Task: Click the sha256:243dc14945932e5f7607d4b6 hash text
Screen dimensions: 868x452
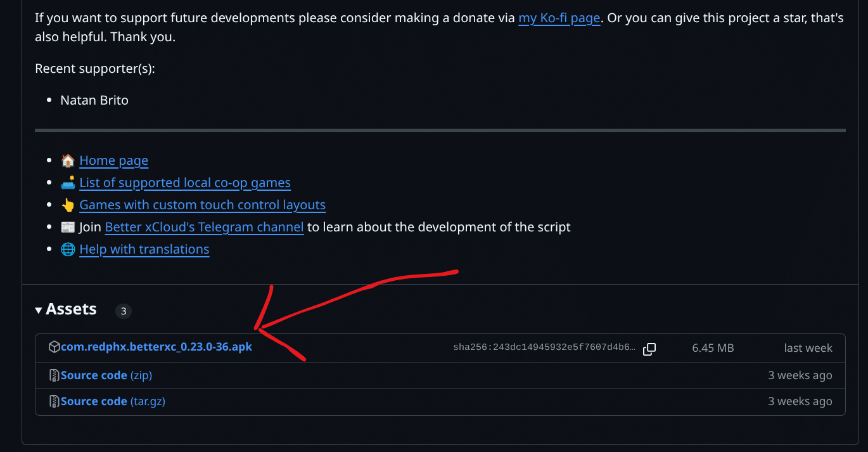Action: point(544,347)
